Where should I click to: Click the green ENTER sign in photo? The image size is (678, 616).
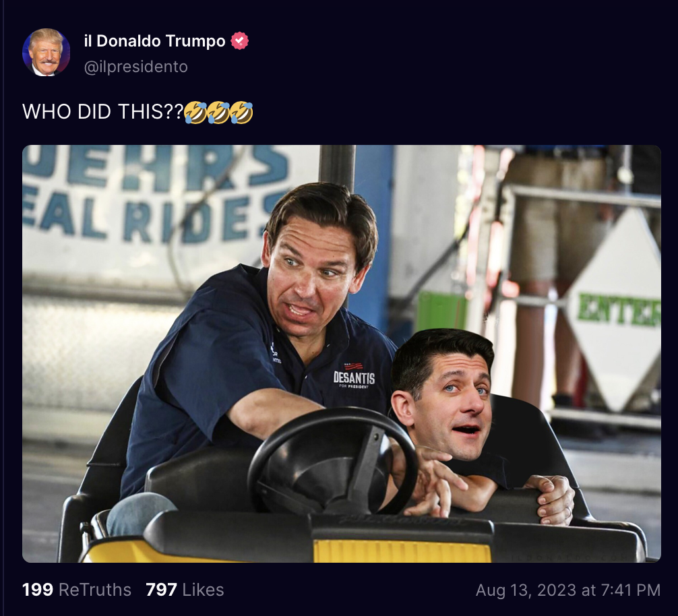tap(619, 309)
